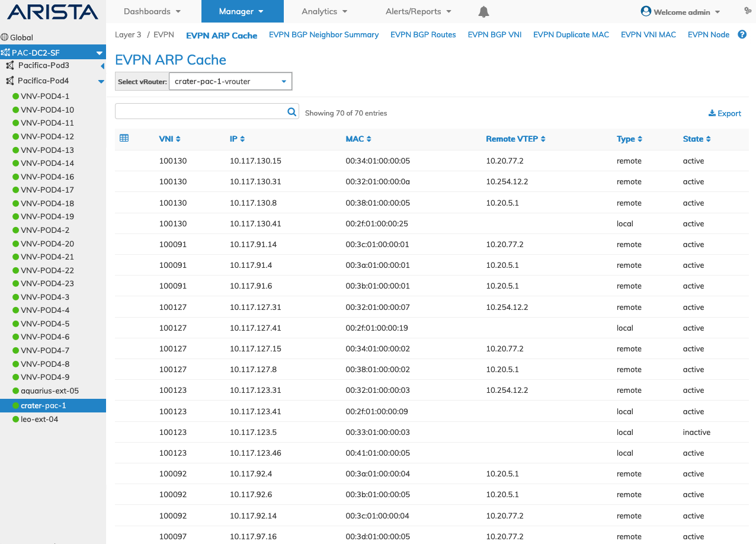Sort the table by IP column
Image resolution: width=756 pixels, height=544 pixels.
click(x=237, y=139)
